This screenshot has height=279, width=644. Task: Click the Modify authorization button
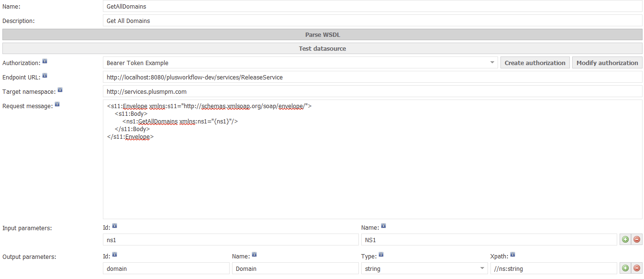[607, 63]
